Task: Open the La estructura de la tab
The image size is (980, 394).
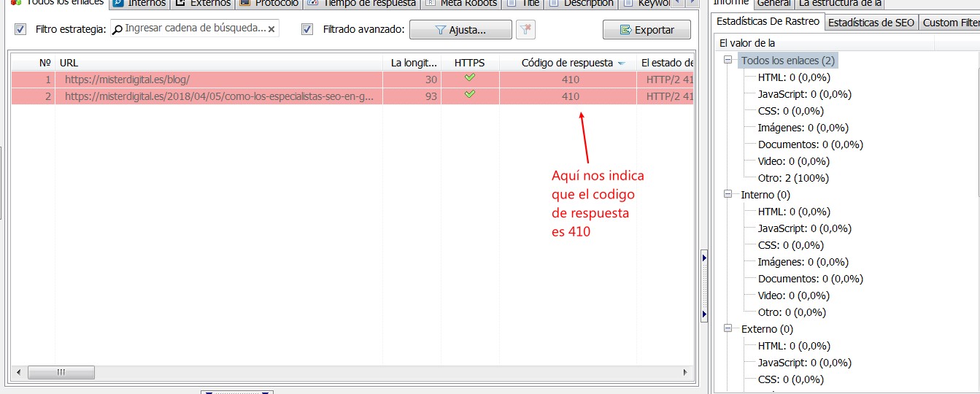Action: click(x=840, y=4)
